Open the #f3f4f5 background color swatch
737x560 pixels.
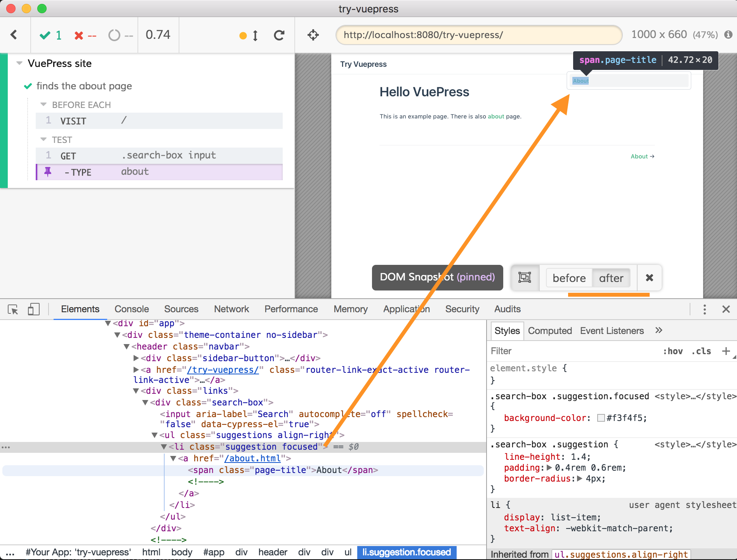coord(601,418)
